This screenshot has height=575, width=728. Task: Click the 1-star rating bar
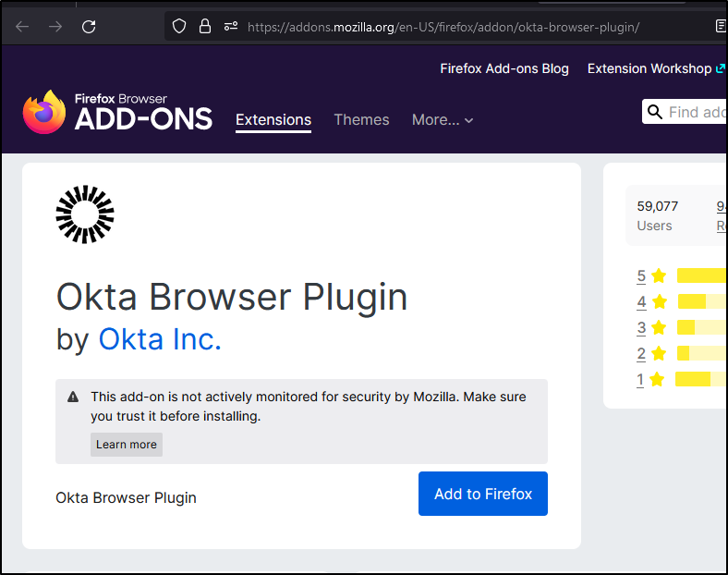click(x=701, y=379)
